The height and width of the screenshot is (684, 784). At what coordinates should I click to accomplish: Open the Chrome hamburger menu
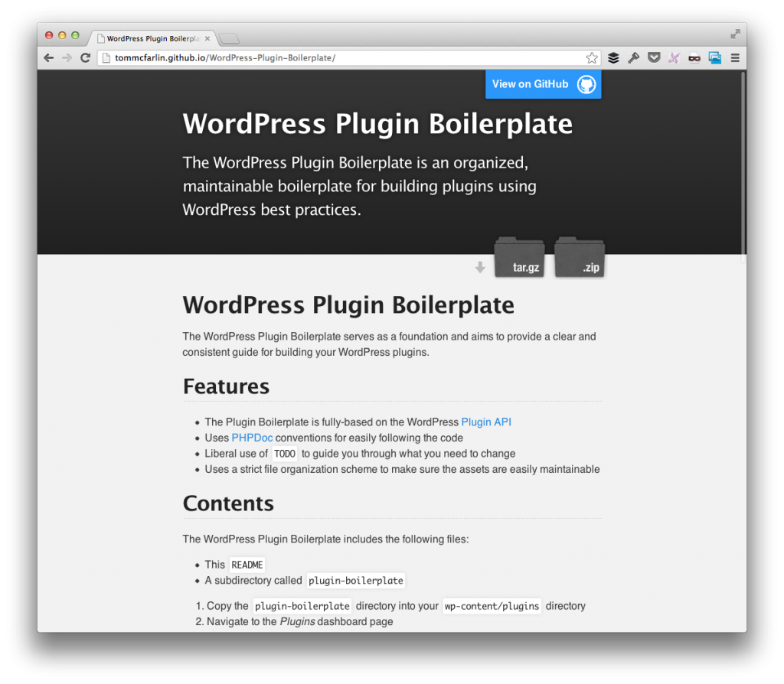735,58
